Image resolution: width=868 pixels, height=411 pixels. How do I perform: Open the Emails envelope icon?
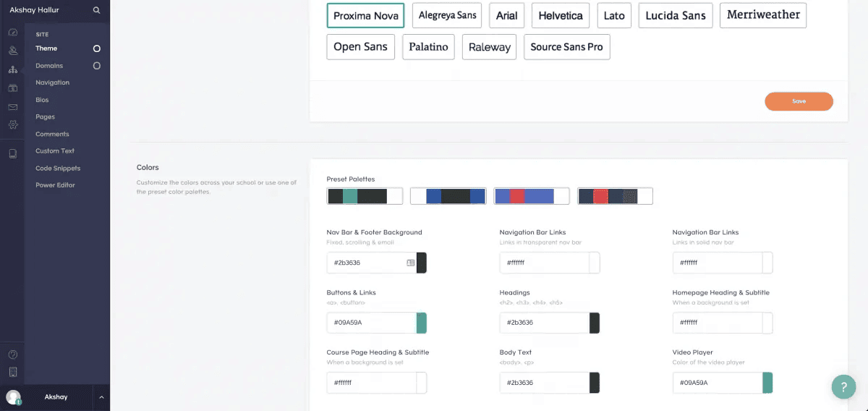12,107
